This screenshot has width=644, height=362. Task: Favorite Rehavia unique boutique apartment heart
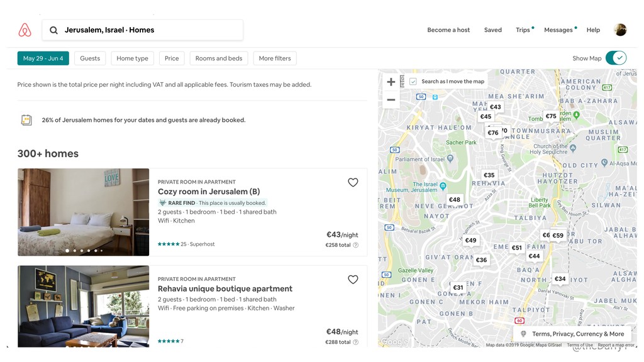point(353,280)
